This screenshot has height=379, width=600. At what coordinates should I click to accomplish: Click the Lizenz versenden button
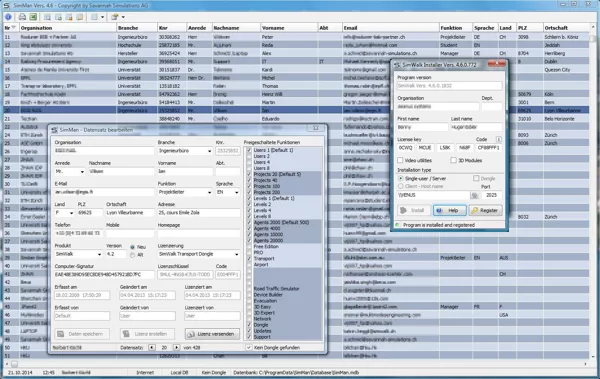212,334
